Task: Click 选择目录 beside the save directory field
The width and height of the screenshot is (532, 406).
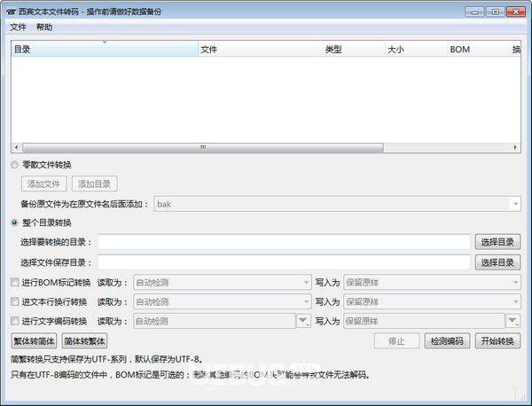Action: [497, 262]
